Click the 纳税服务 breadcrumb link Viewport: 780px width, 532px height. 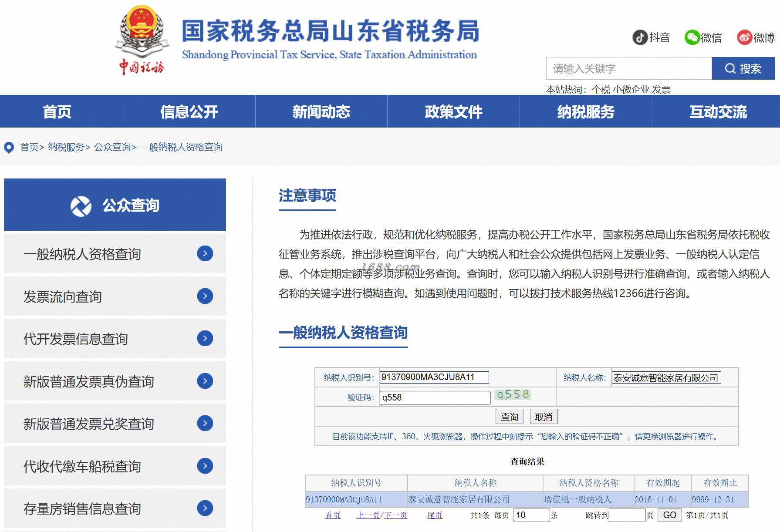tap(66, 147)
